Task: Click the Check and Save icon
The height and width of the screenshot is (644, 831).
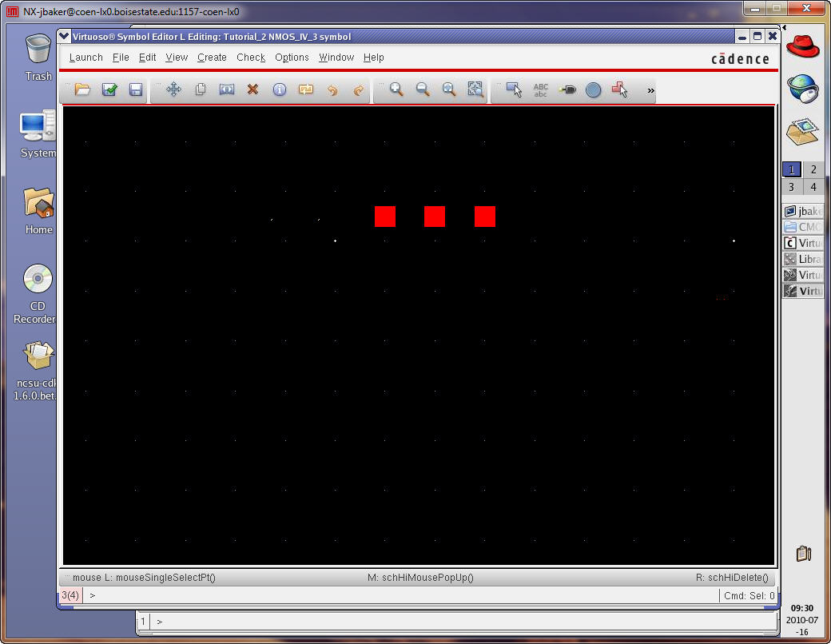Action: coord(109,89)
